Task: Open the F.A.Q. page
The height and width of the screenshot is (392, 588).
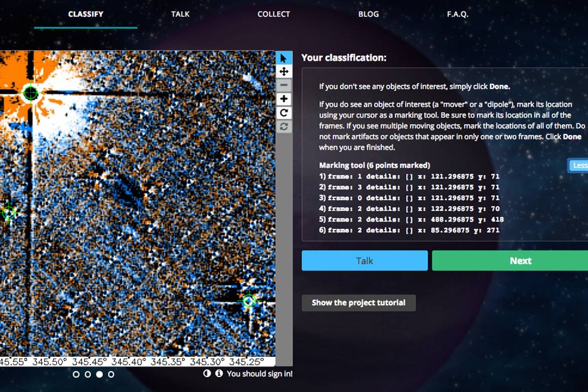Action: [x=458, y=14]
